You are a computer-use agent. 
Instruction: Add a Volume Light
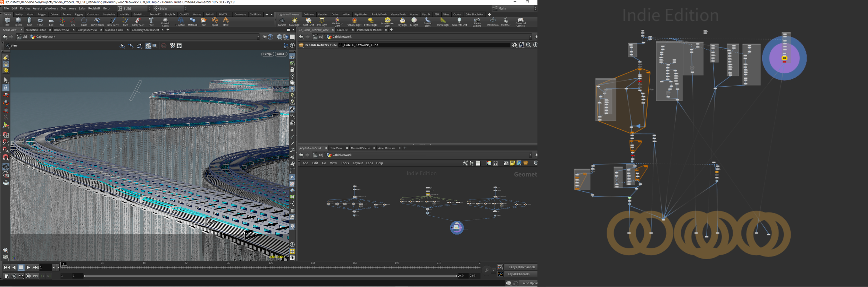coord(354,22)
